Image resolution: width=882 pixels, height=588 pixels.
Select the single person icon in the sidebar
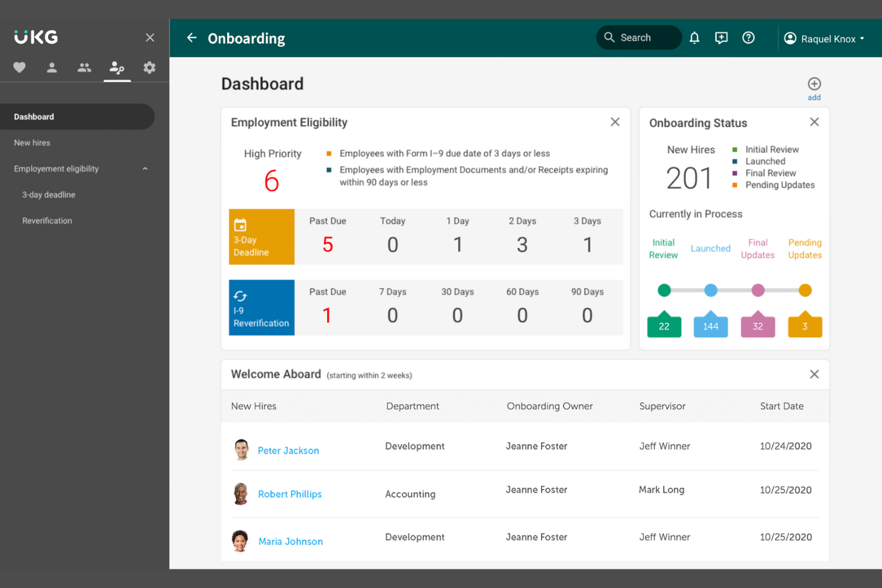(x=52, y=67)
